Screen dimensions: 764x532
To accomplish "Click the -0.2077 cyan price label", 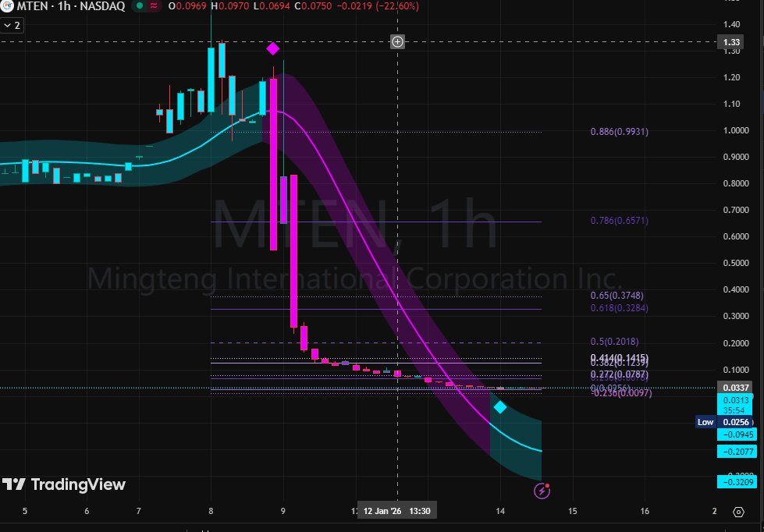I will [737, 452].
